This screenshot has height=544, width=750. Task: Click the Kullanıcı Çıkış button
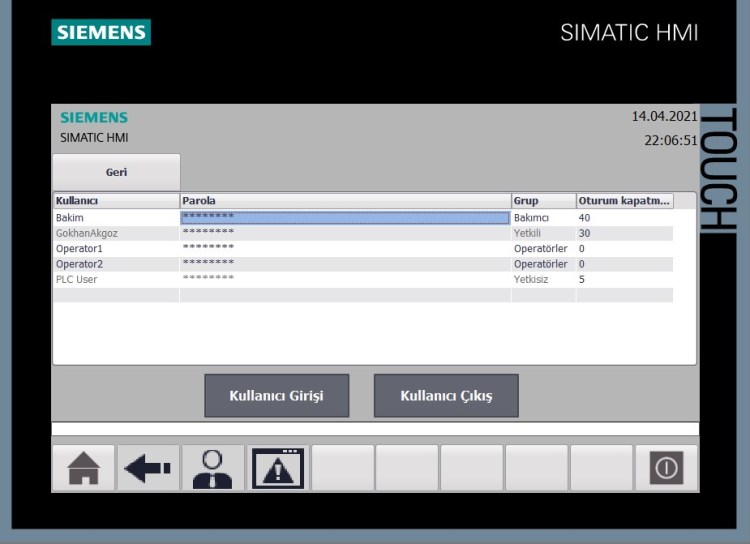coord(446,396)
